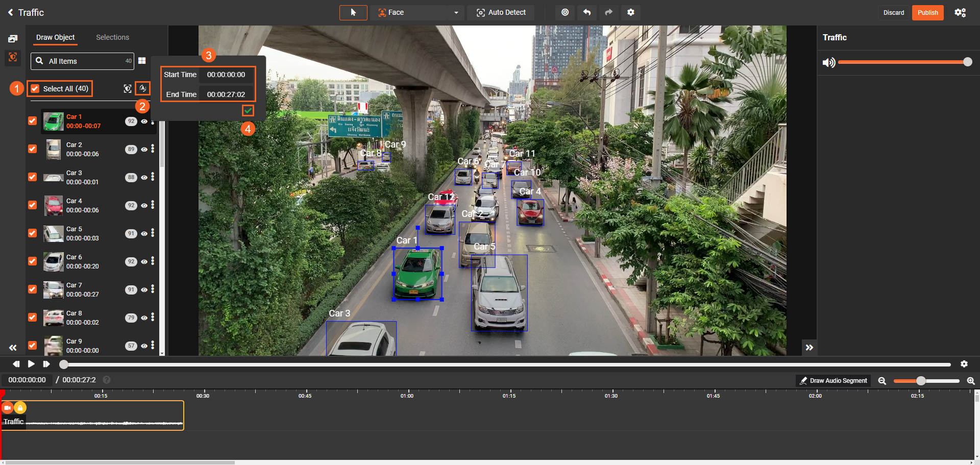Hide Car 2 with the eye icon
This screenshot has width=980, height=465.
pyautogui.click(x=144, y=150)
